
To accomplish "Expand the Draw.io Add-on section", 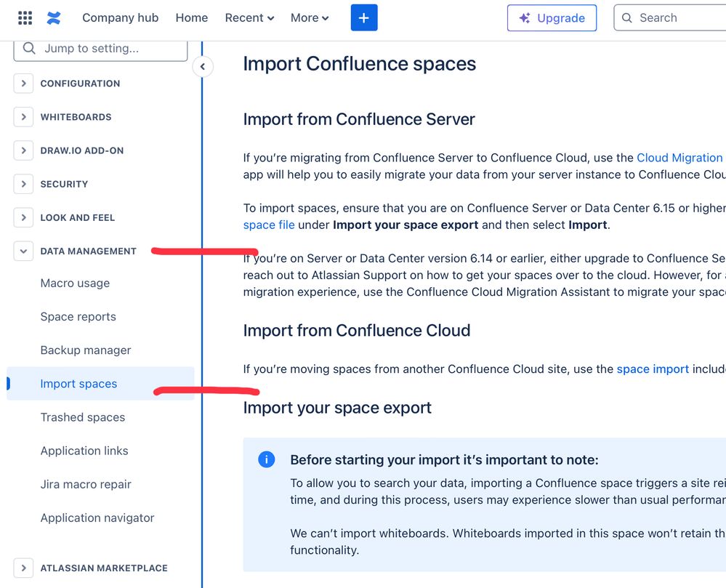I will [x=23, y=150].
